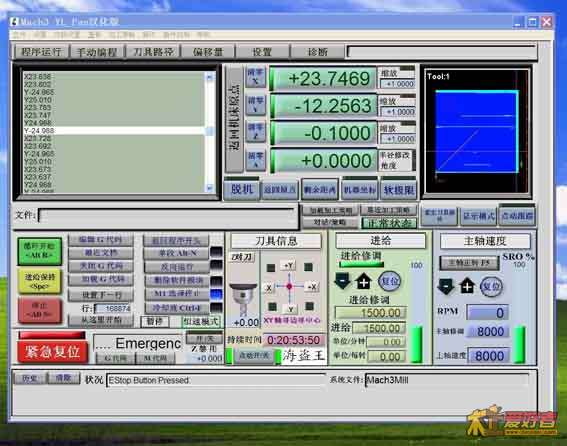
Task: Click the Z axis DRO -0.1000
Action: click(324, 133)
